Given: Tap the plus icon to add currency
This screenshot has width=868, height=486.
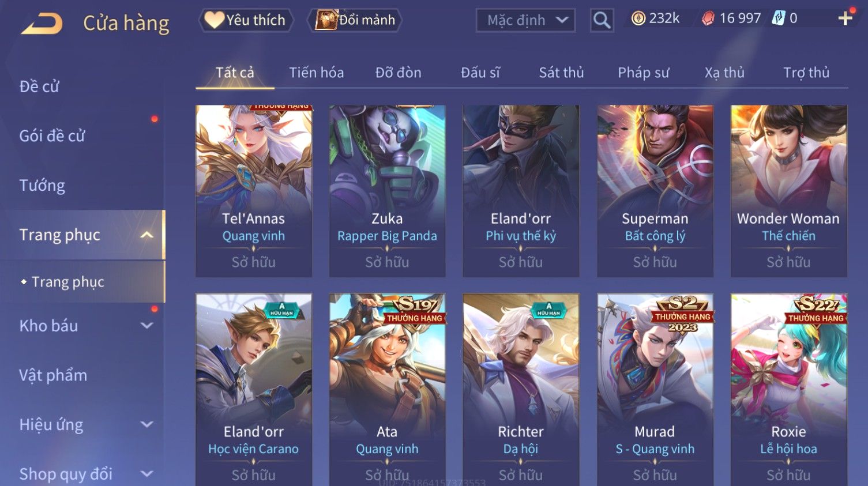Looking at the screenshot, I should point(846,18).
